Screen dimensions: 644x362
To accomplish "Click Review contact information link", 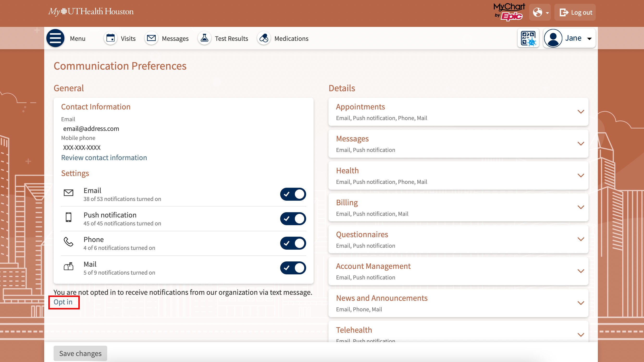I will [104, 158].
